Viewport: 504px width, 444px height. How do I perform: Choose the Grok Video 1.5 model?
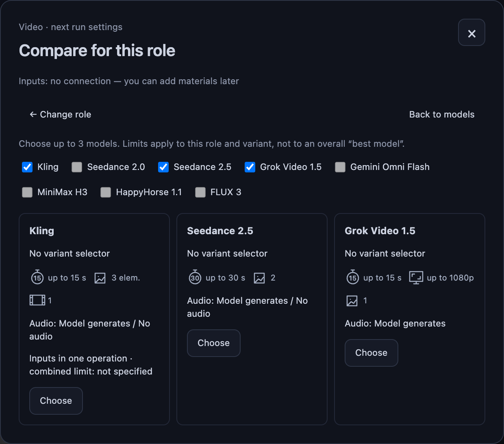coord(371,353)
